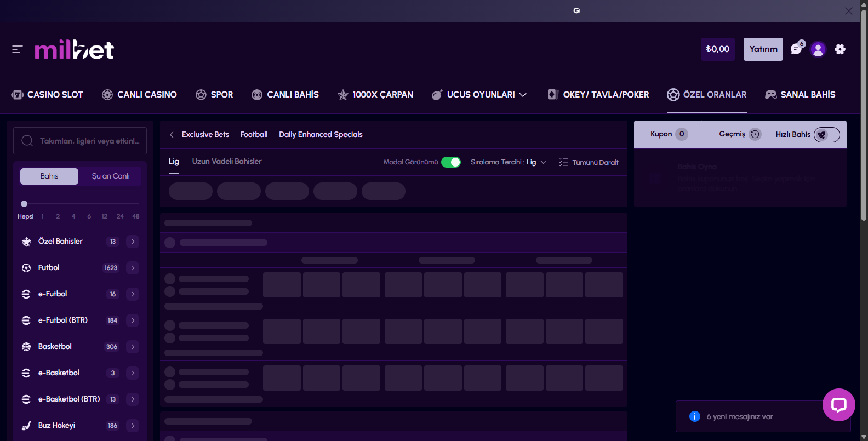Select the Bahis mode button

(49, 176)
